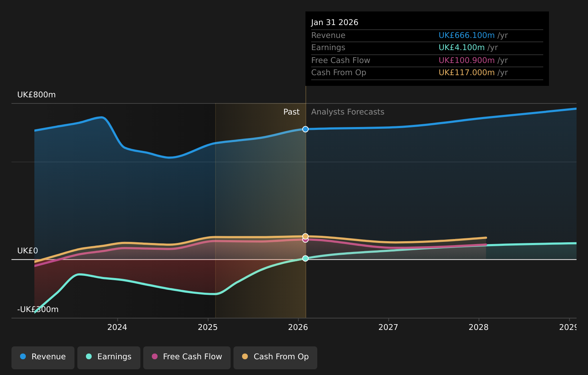Click the orange Cash From Op legend dot

point(245,356)
